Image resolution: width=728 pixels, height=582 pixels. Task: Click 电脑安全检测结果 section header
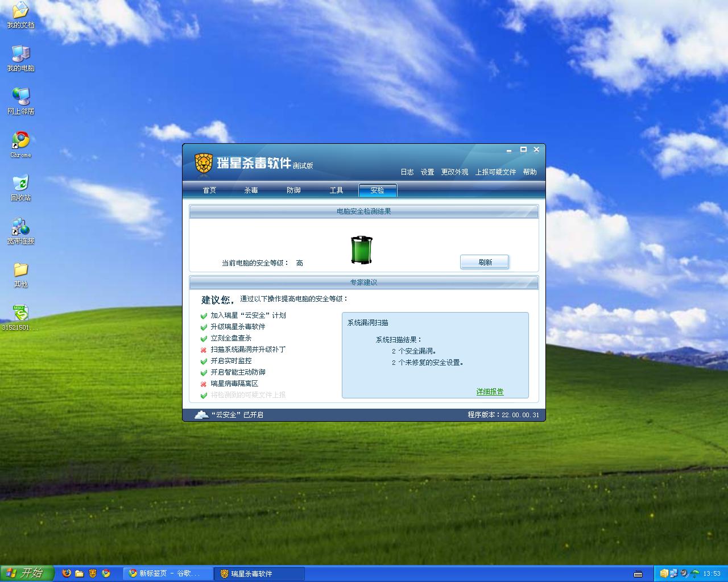click(364, 211)
